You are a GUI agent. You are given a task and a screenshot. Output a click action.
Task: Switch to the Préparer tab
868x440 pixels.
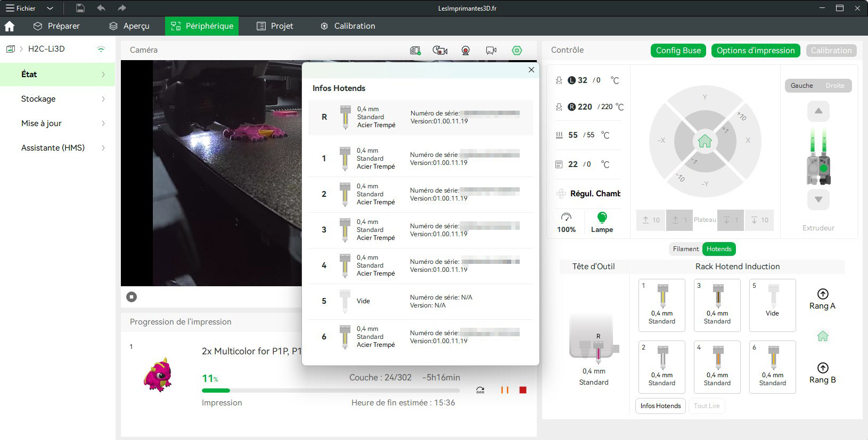56,26
